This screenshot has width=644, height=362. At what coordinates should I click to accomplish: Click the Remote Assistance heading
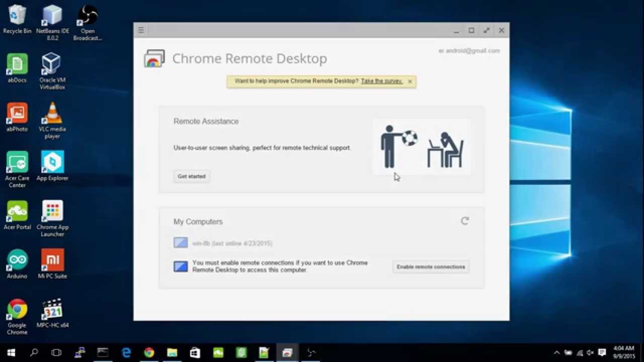click(206, 121)
